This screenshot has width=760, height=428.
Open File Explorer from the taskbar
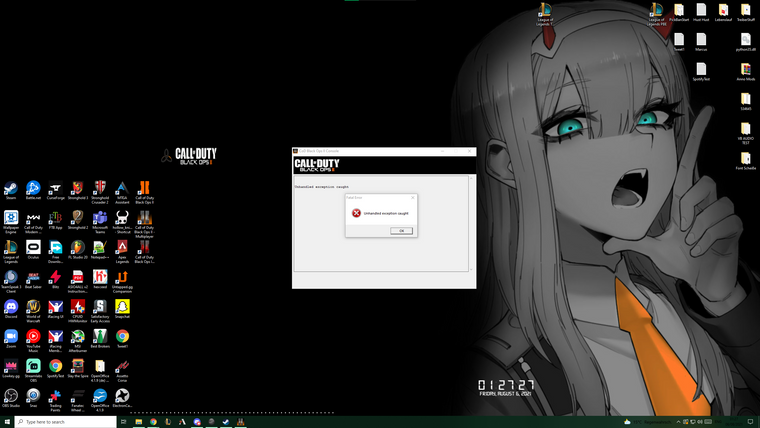click(139, 422)
